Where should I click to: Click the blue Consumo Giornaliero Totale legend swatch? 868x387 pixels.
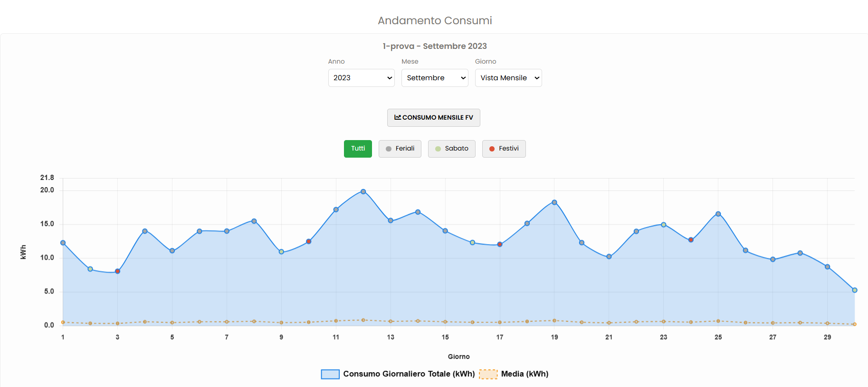tap(330, 374)
